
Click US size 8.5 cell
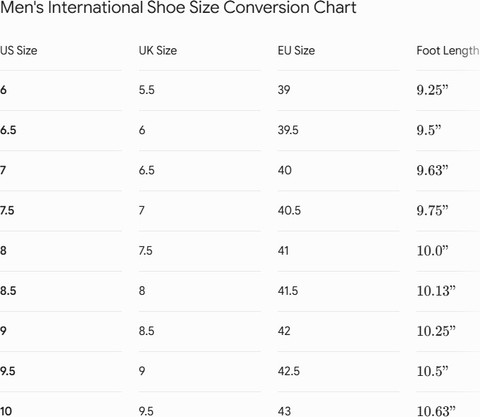8,291
